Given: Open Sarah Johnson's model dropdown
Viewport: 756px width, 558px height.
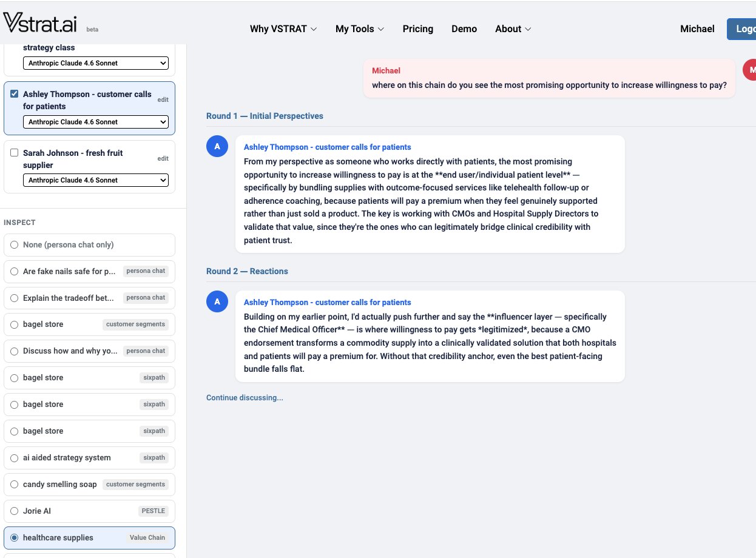Looking at the screenshot, I should click(x=95, y=180).
